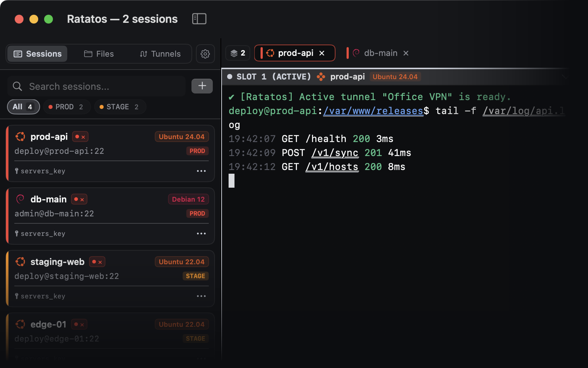Click the magnifier icon beside Search sessions

[17, 86]
